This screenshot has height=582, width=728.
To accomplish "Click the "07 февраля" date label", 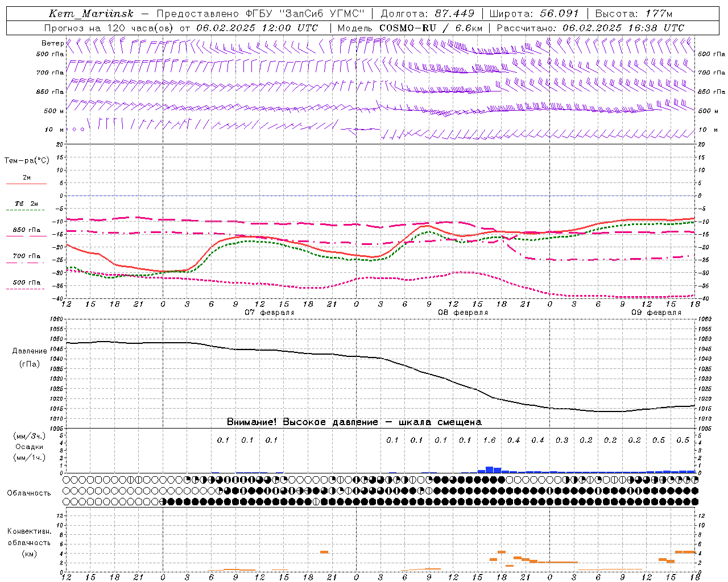I will coord(270,313).
